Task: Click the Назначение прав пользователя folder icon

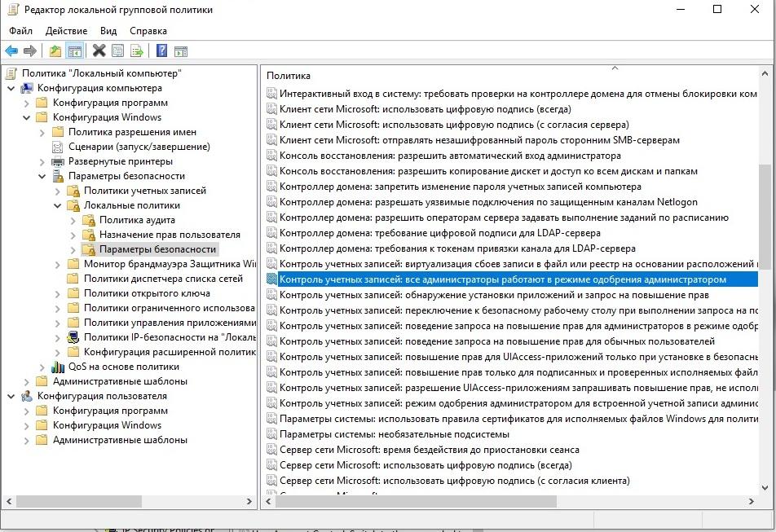Action: tap(89, 235)
